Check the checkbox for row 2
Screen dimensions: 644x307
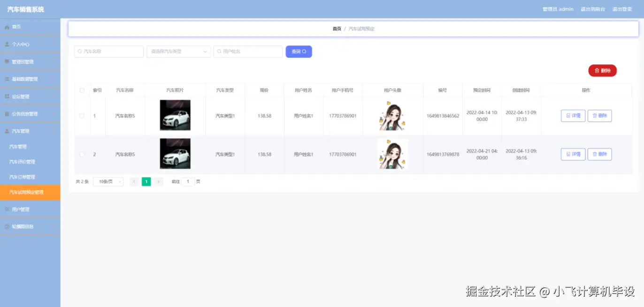(82, 154)
